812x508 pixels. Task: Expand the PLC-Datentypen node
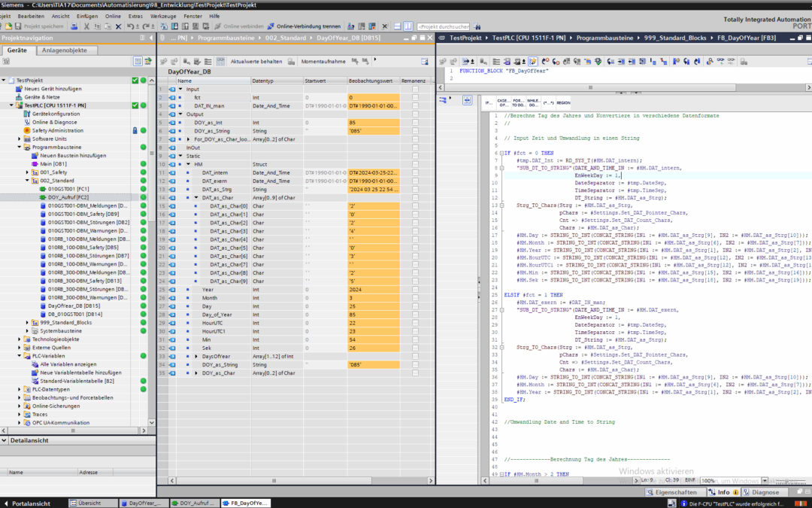[20, 390]
